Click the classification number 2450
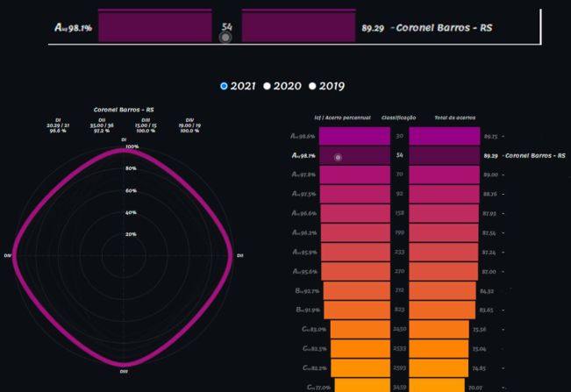The width and height of the screenshot is (571, 392). pos(399,329)
